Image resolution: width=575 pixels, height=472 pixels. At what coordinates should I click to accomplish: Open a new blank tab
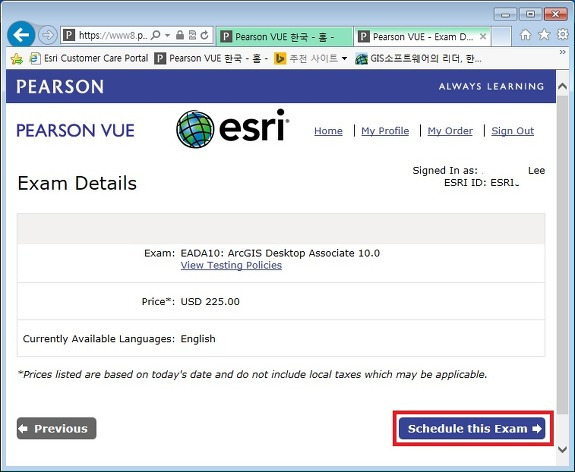(501, 37)
